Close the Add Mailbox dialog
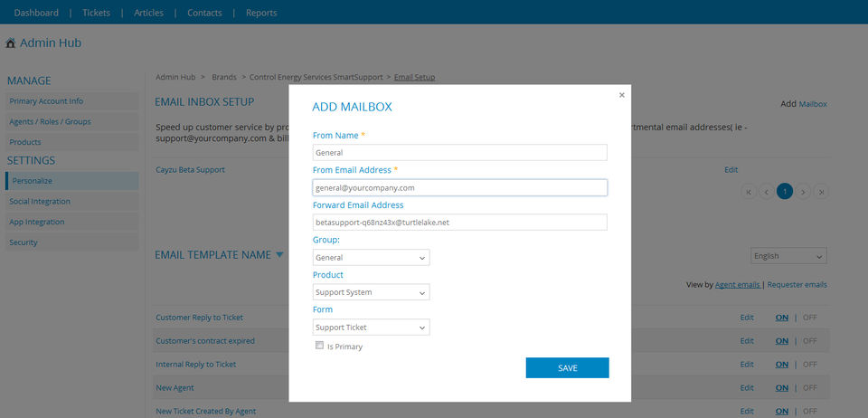Screen dimensions: 868x418 [621, 94]
